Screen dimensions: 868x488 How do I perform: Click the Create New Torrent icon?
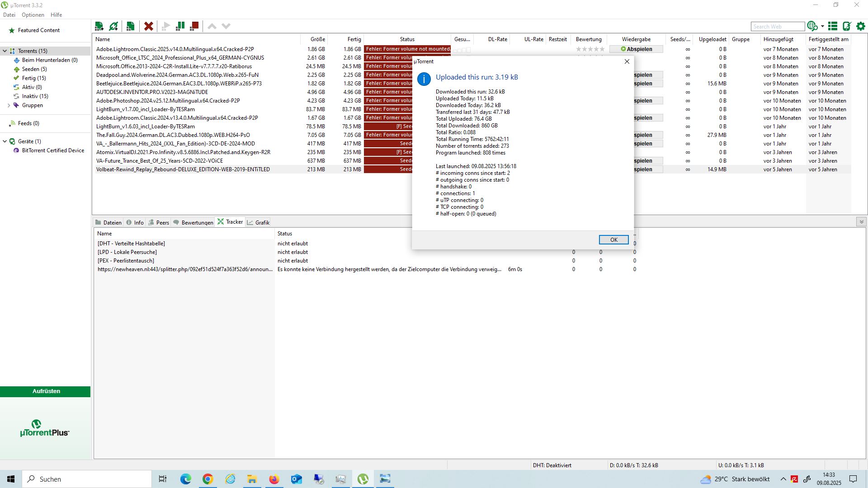tap(131, 26)
